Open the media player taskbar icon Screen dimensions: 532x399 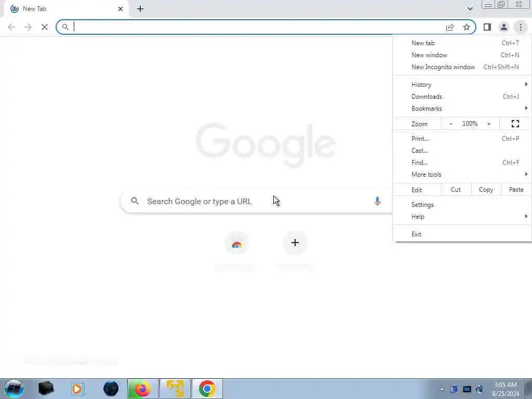click(x=77, y=389)
